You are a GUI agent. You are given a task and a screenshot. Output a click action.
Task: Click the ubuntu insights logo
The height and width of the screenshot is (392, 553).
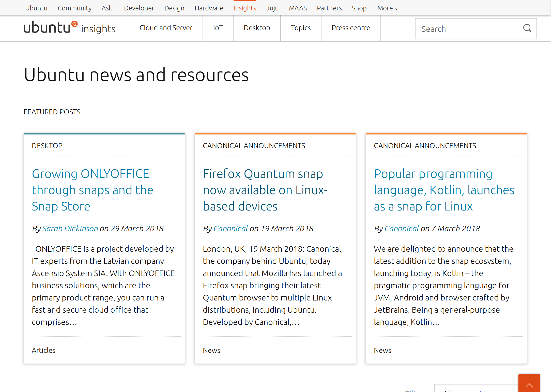69,28
